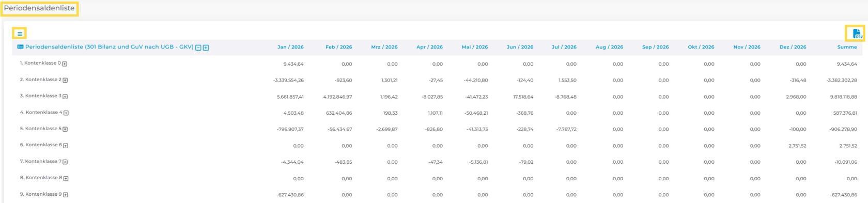Expand Kontenklasse 0 row
This screenshot has width=868, height=203.
pos(65,64)
